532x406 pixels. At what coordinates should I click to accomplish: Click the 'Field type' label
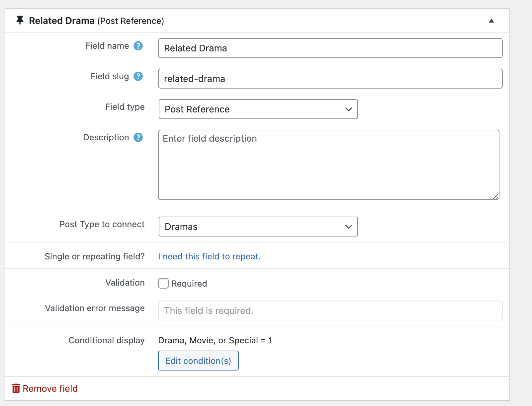125,107
